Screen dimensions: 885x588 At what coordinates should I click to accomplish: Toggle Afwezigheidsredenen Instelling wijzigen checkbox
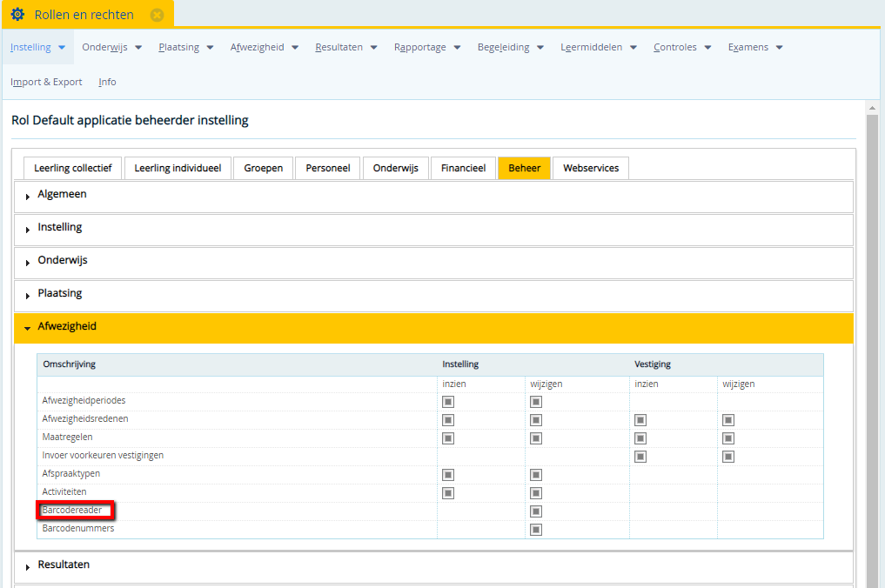point(536,420)
